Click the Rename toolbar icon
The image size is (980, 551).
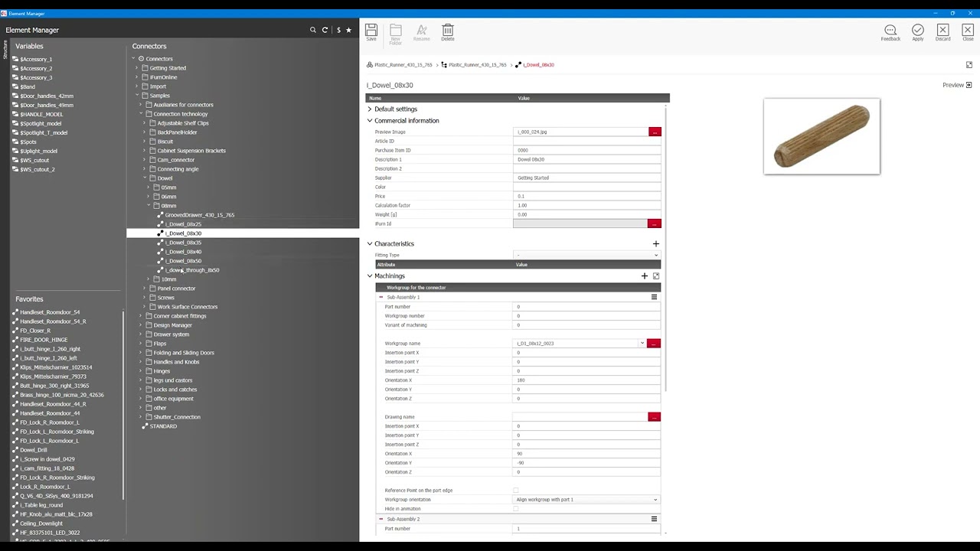point(421,32)
